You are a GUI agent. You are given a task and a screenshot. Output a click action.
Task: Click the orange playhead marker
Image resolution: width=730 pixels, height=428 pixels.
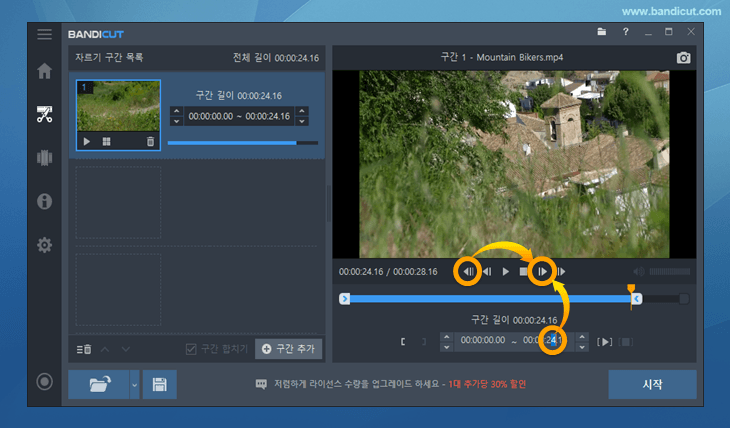(x=631, y=289)
